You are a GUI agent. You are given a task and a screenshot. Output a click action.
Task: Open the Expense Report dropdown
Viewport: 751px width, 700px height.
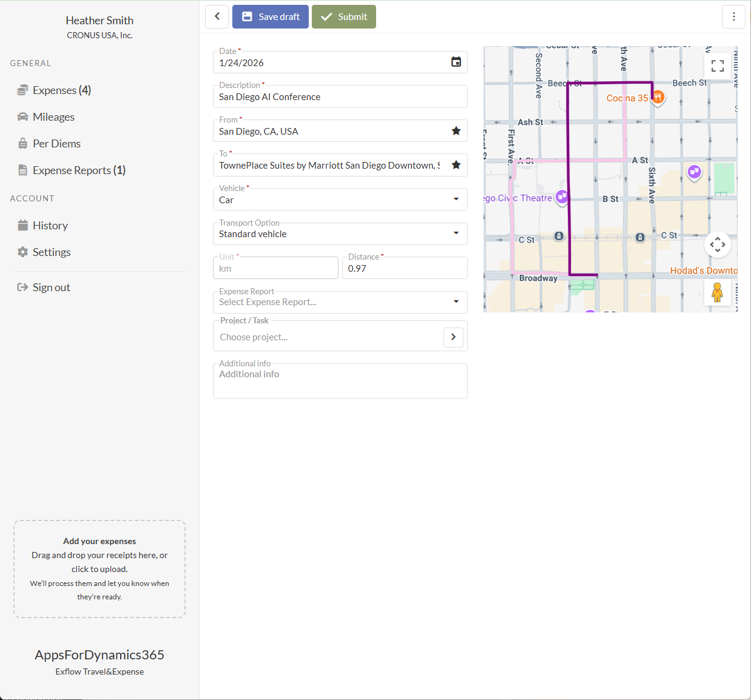(x=456, y=301)
